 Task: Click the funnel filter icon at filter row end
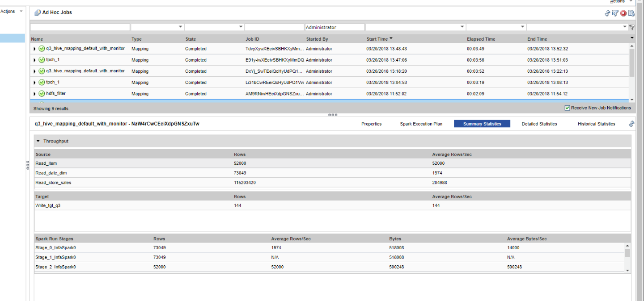(x=632, y=27)
